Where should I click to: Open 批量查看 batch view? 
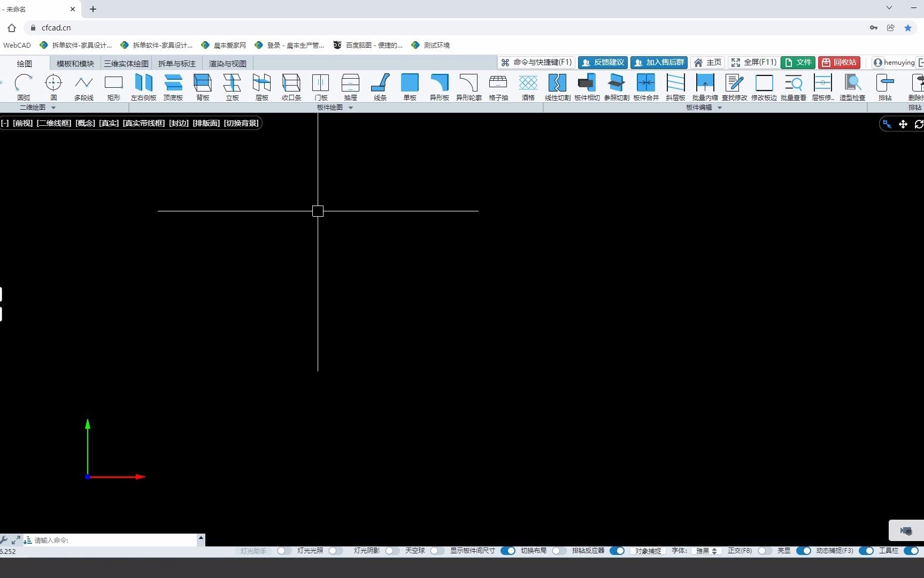(x=793, y=87)
